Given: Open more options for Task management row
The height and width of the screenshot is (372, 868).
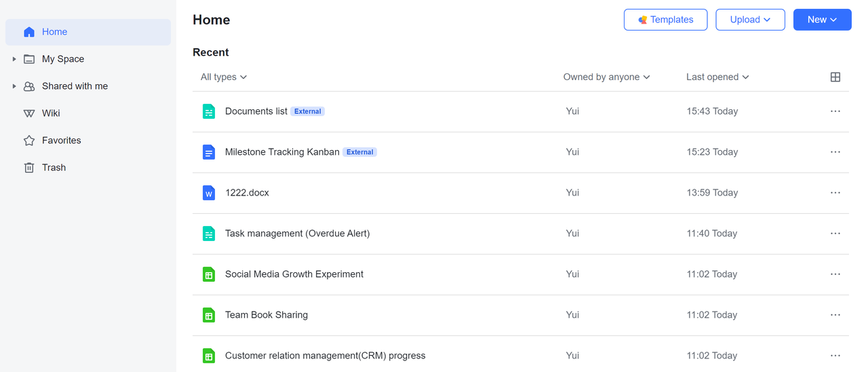Looking at the screenshot, I should pyautogui.click(x=835, y=234).
